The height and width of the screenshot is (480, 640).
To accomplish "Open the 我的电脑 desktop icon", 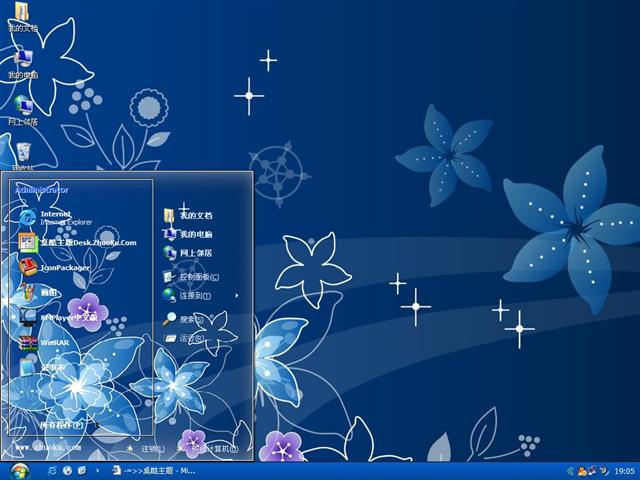I will click(23, 64).
